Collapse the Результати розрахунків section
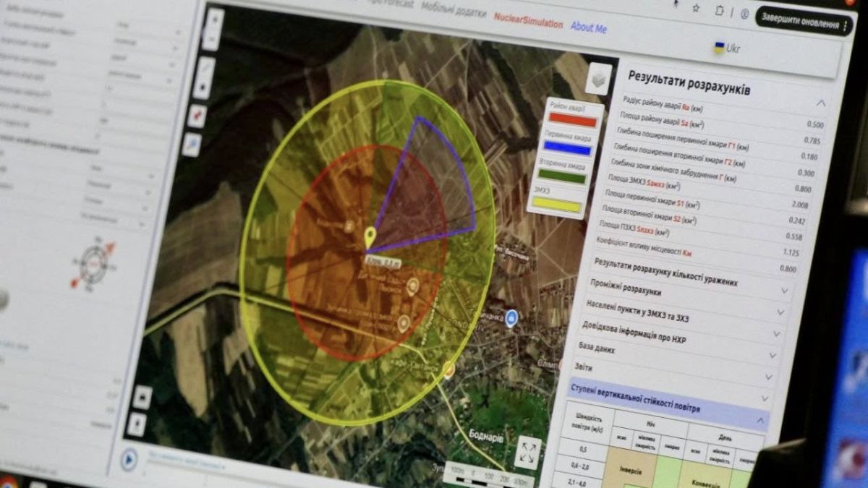 pos(820,103)
